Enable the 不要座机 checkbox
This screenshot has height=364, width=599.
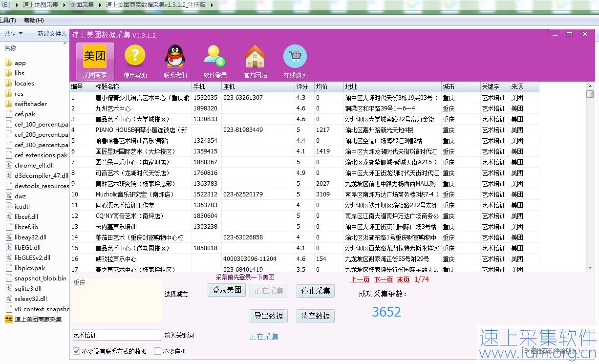157,351
